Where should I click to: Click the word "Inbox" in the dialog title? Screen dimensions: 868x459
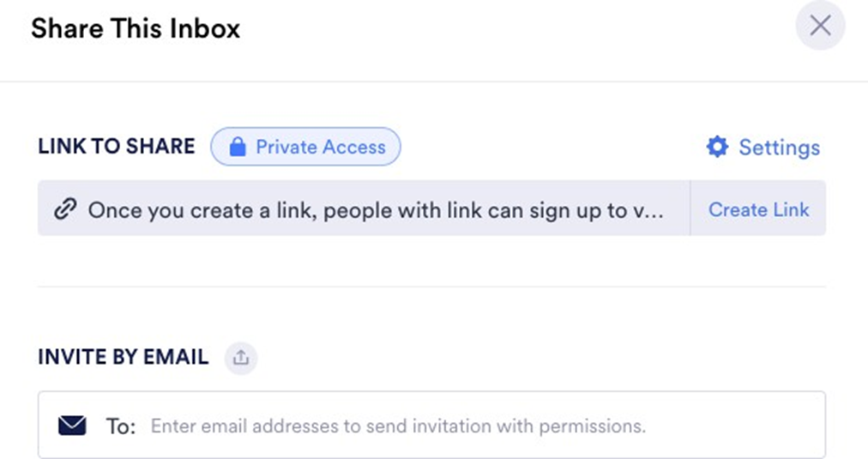[205, 28]
